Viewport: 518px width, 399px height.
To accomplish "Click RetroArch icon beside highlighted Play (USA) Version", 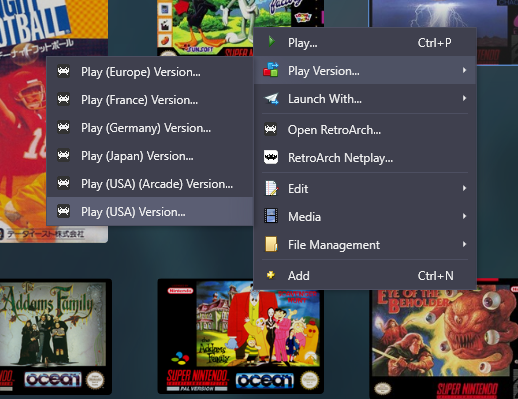I will pyautogui.click(x=63, y=211).
